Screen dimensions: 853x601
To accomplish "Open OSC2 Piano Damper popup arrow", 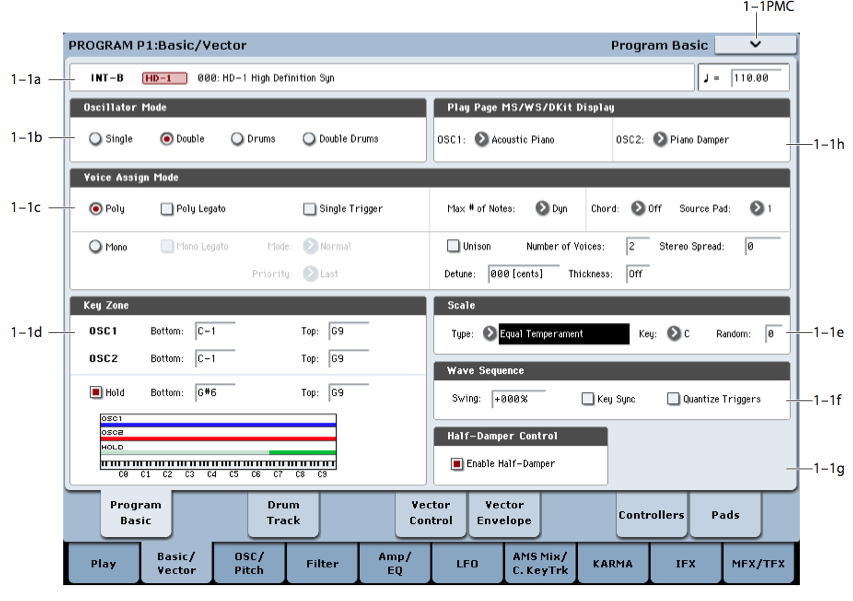I will pyautogui.click(x=660, y=139).
